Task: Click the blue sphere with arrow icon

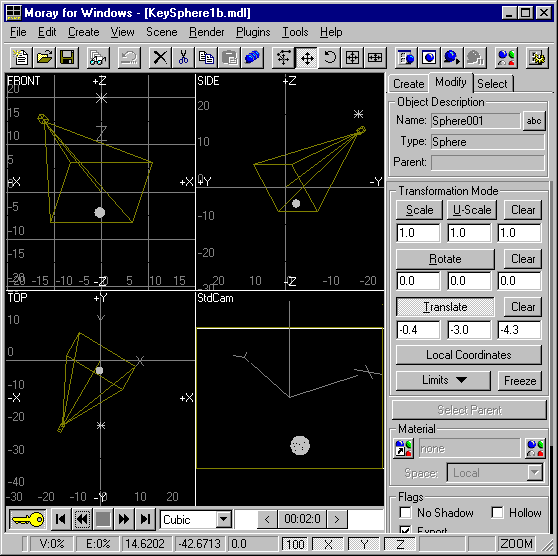Action: pyautogui.click(x=452, y=57)
